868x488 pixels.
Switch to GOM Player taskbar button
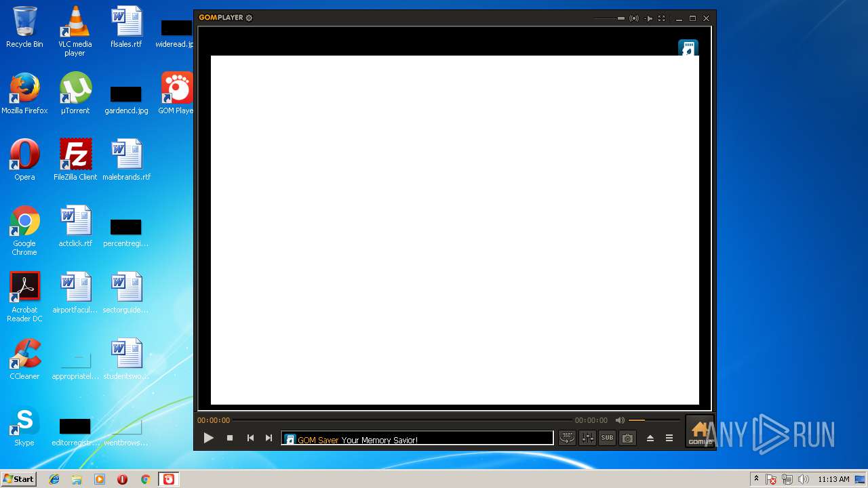pos(168,479)
